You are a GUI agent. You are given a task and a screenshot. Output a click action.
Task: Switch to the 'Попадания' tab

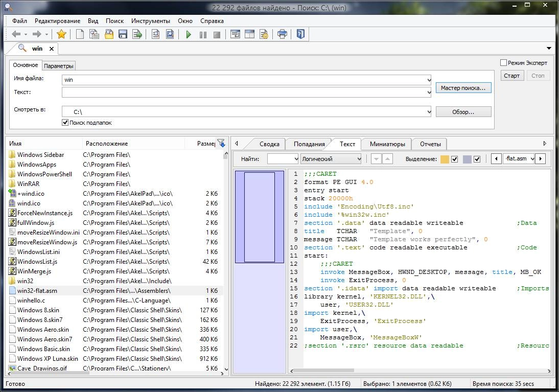(309, 144)
